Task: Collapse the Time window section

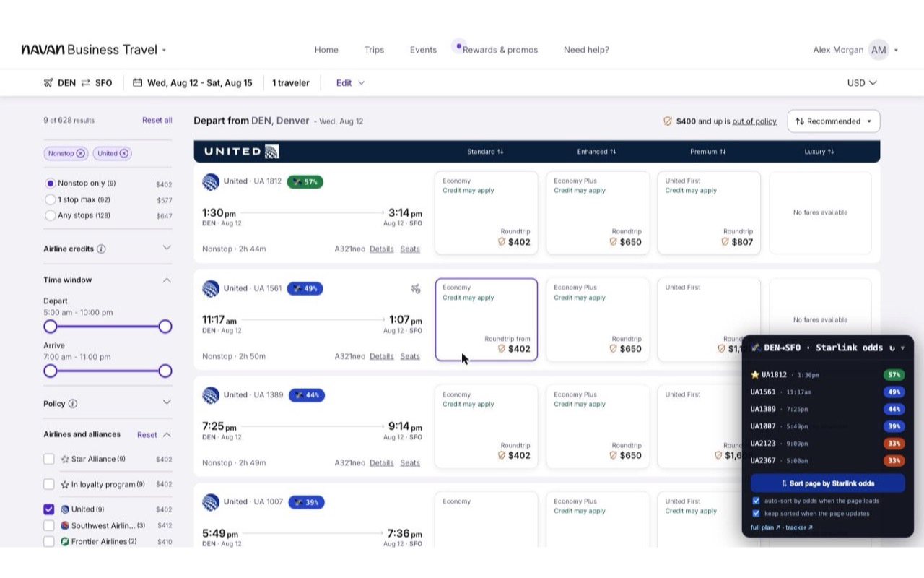Action: (x=167, y=280)
